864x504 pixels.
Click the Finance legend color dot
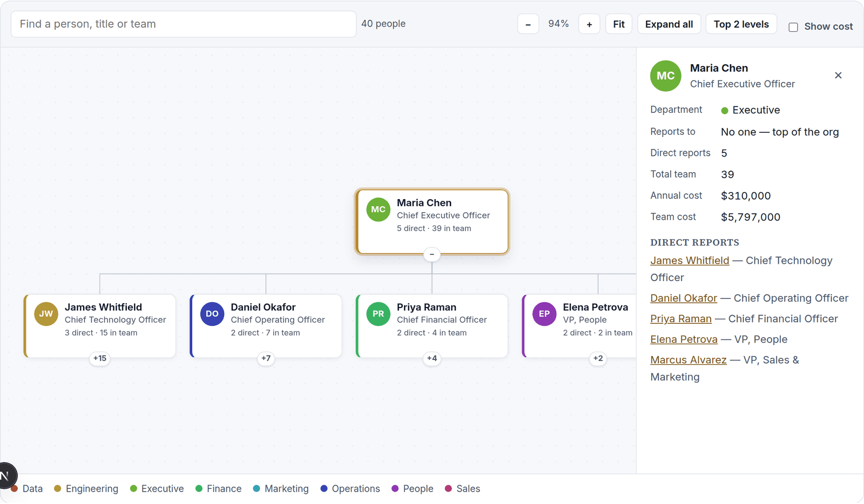pyautogui.click(x=199, y=489)
